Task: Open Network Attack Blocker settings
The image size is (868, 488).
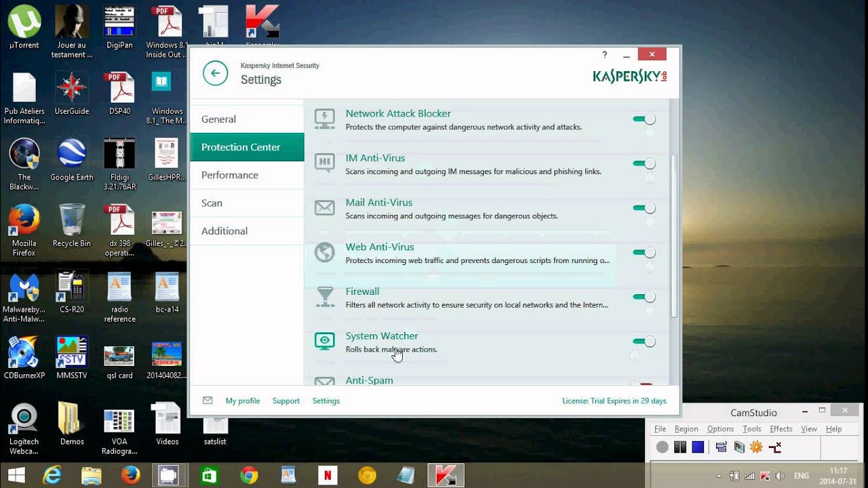Action: (398, 113)
